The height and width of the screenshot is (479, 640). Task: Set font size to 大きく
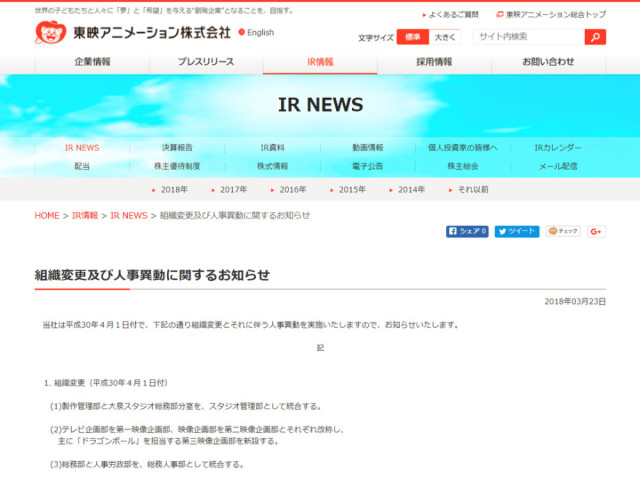(x=444, y=37)
